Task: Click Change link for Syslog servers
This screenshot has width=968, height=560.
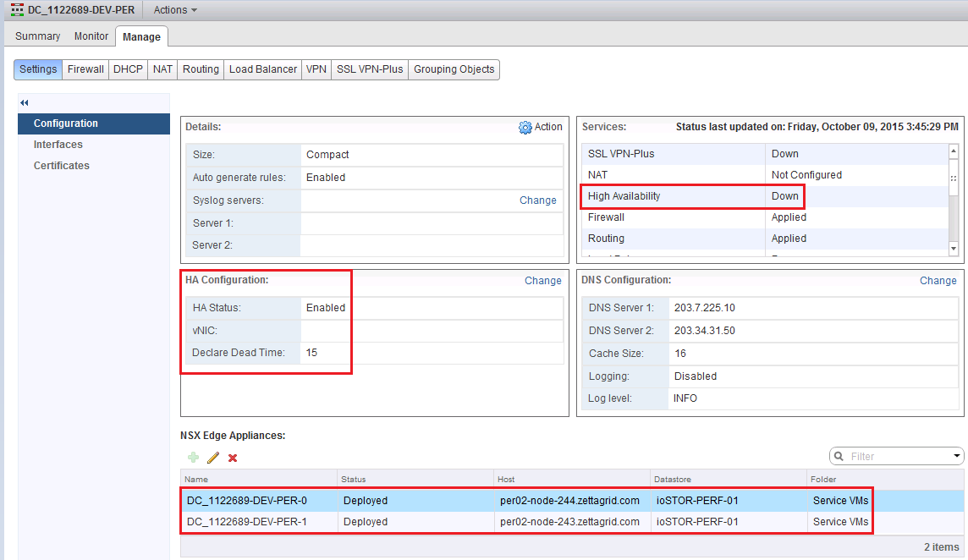Action: click(x=537, y=200)
